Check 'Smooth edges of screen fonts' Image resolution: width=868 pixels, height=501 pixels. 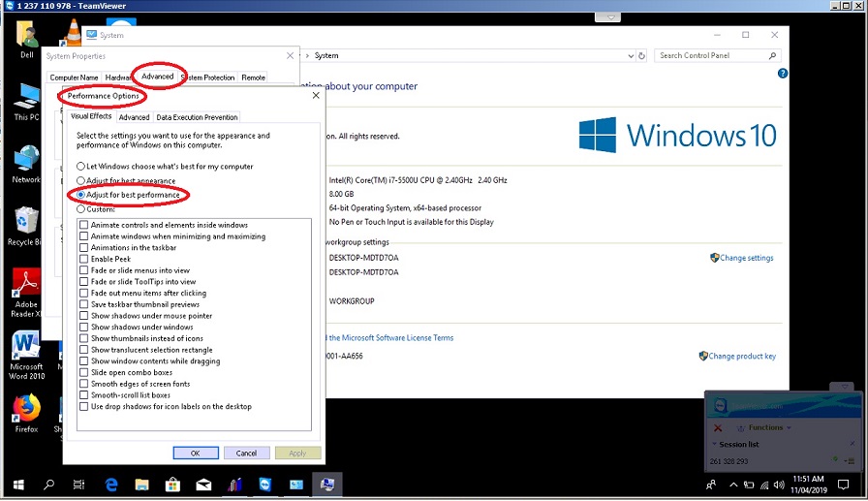pos(84,384)
